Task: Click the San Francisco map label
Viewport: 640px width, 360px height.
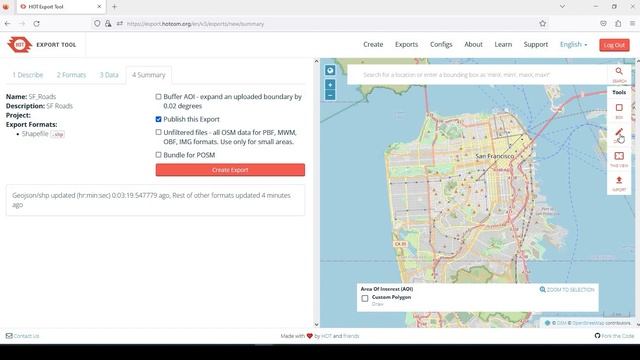Action: click(495, 156)
